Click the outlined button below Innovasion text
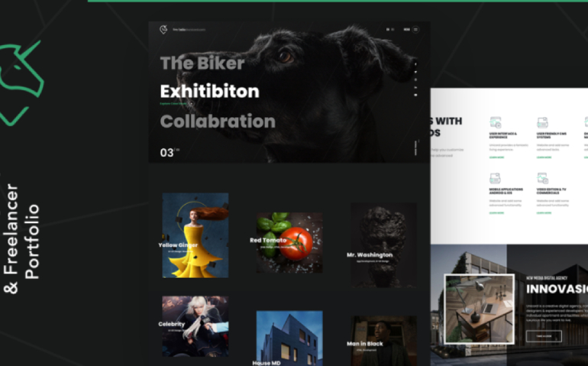Screen dimensions: 588x366 (544, 336)
